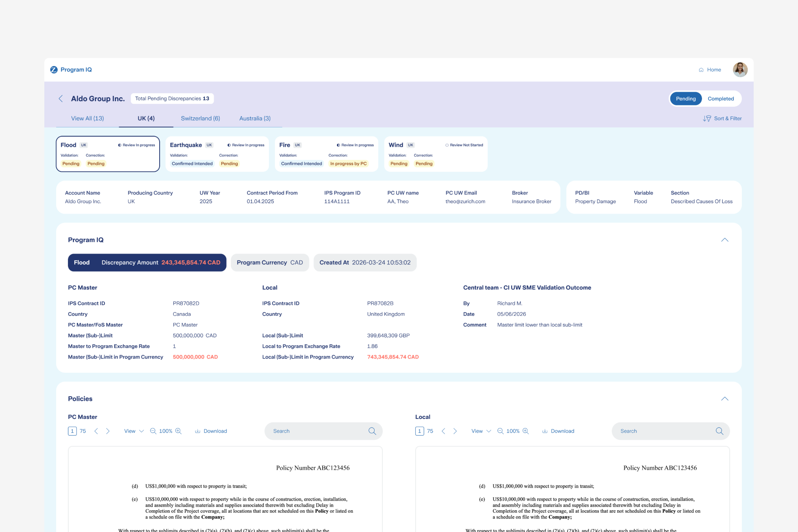
Task: Go to next page in Local viewer
Action: click(x=455, y=431)
